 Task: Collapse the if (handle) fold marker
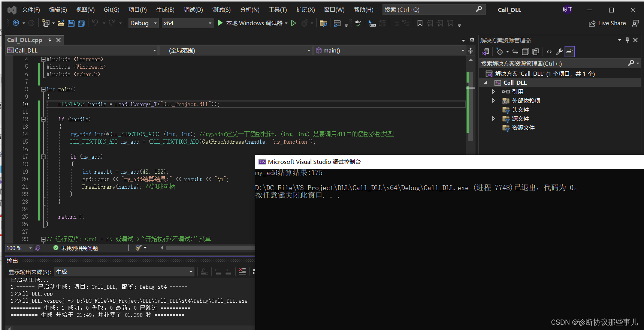pyautogui.click(x=43, y=119)
